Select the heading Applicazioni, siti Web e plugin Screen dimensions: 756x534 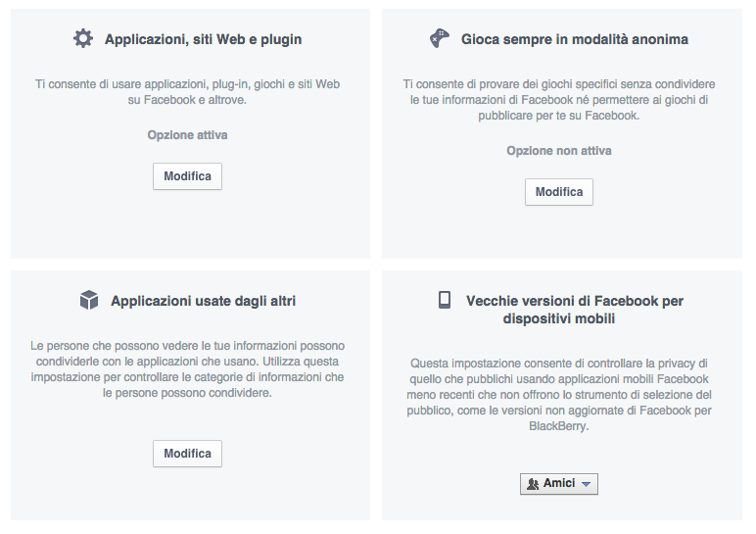click(x=203, y=40)
